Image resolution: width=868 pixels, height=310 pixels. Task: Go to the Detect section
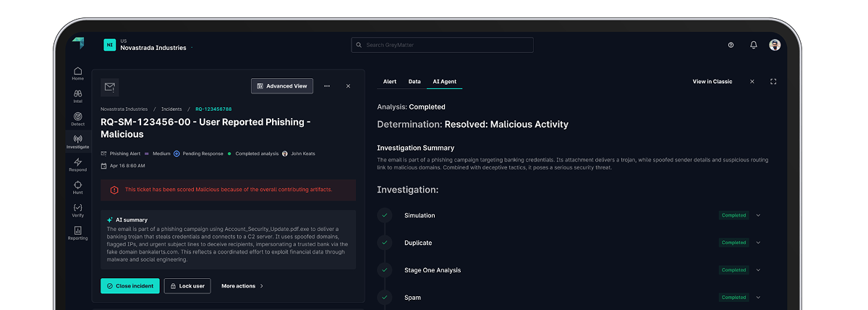click(77, 119)
